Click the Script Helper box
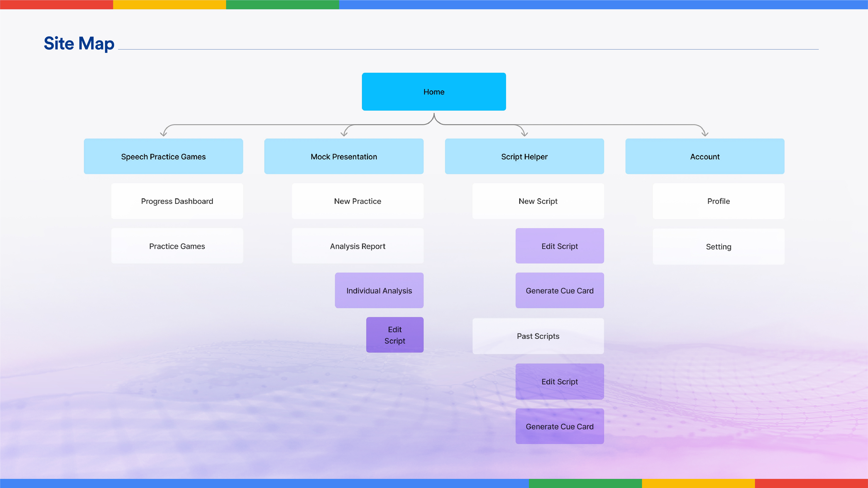This screenshot has height=488, width=868. (x=524, y=157)
